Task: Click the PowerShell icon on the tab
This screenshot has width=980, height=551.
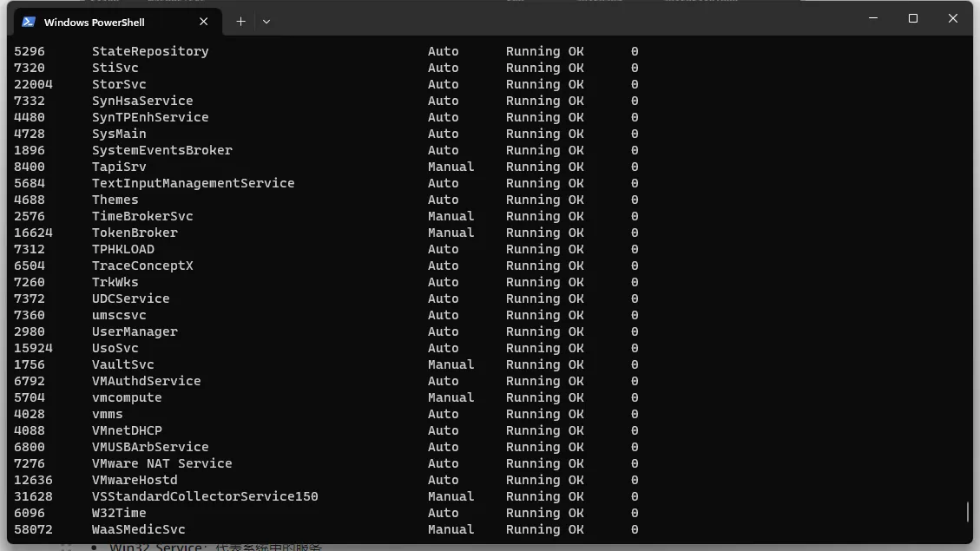Action: tap(28, 22)
